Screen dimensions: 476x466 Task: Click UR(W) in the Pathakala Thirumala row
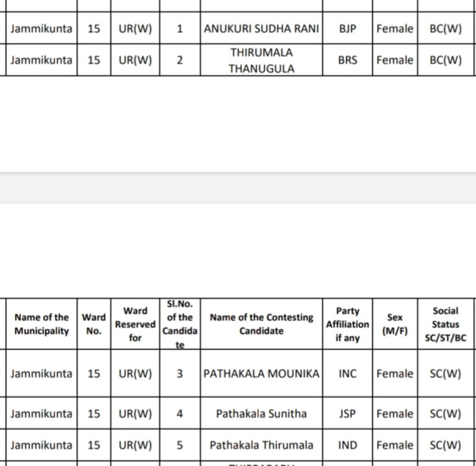(x=135, y=445)
